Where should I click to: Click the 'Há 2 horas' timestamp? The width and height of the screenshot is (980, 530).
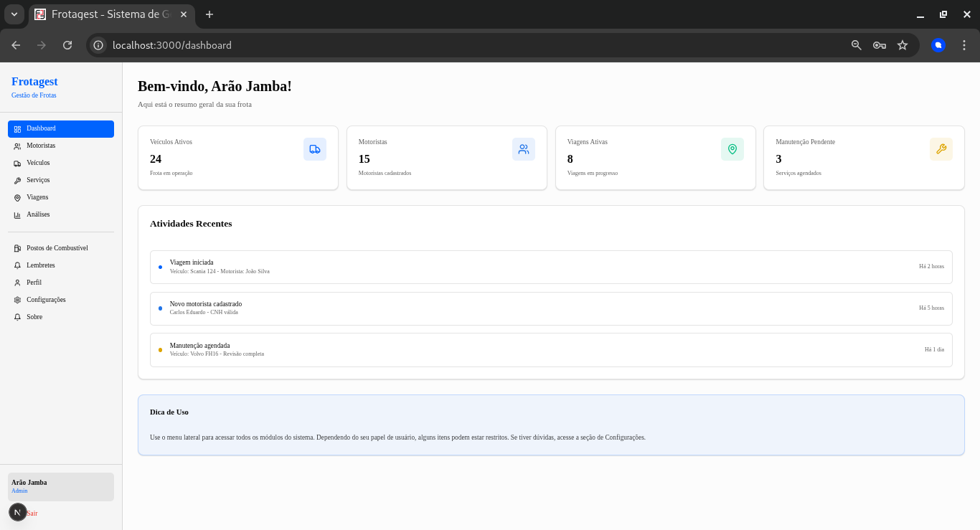pyautogui.click(x=931, y=267)
